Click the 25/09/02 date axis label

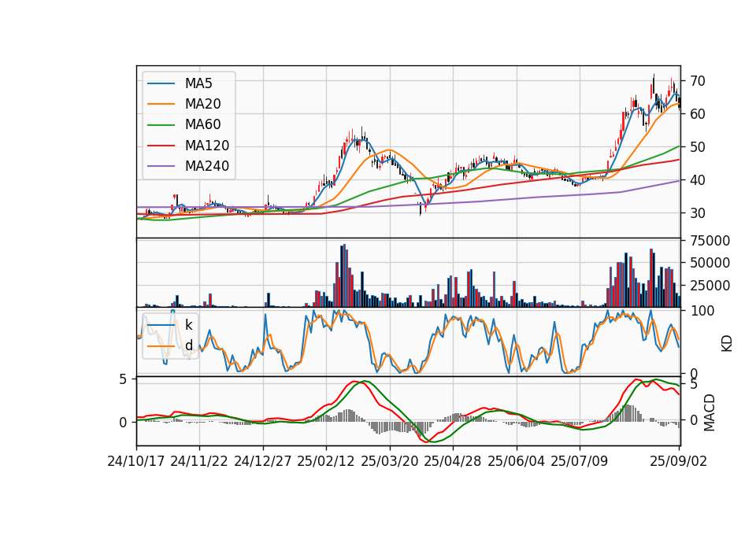[678, 461]
